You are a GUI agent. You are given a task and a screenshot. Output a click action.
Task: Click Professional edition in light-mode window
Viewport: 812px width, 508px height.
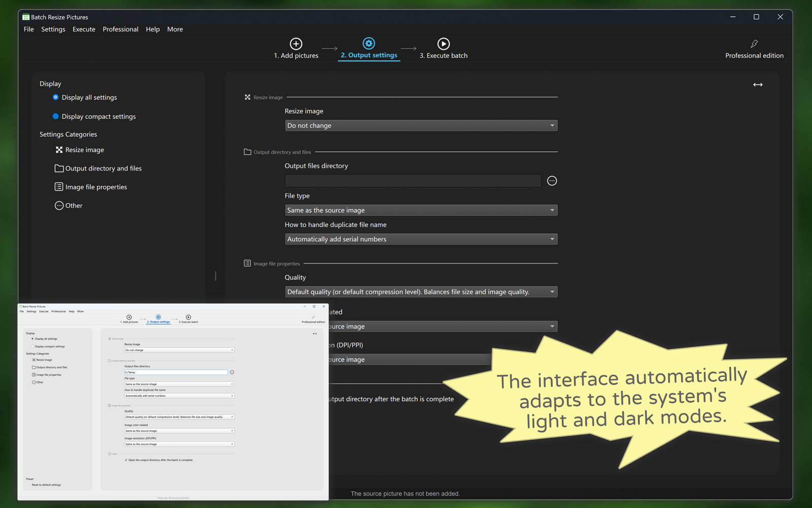313,320
